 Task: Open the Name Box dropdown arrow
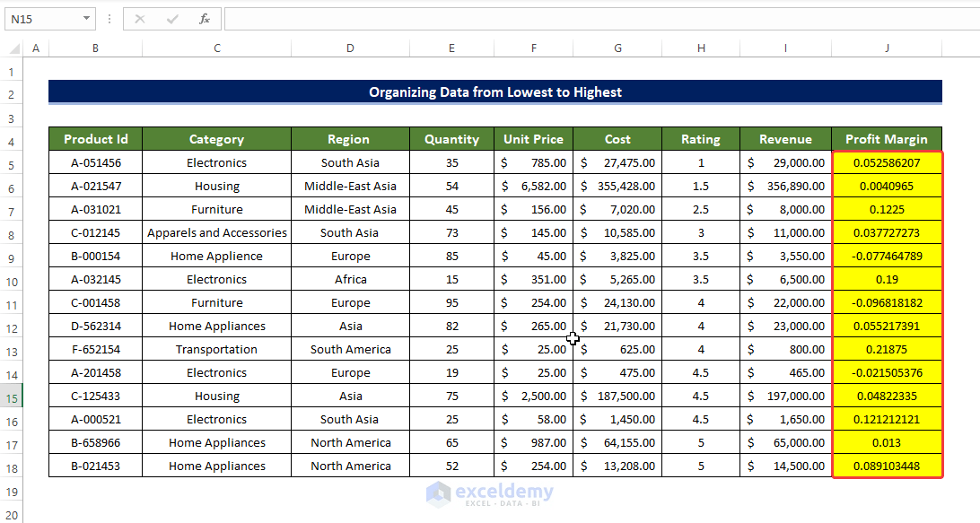pyautogui.click(x=87, y=18)
